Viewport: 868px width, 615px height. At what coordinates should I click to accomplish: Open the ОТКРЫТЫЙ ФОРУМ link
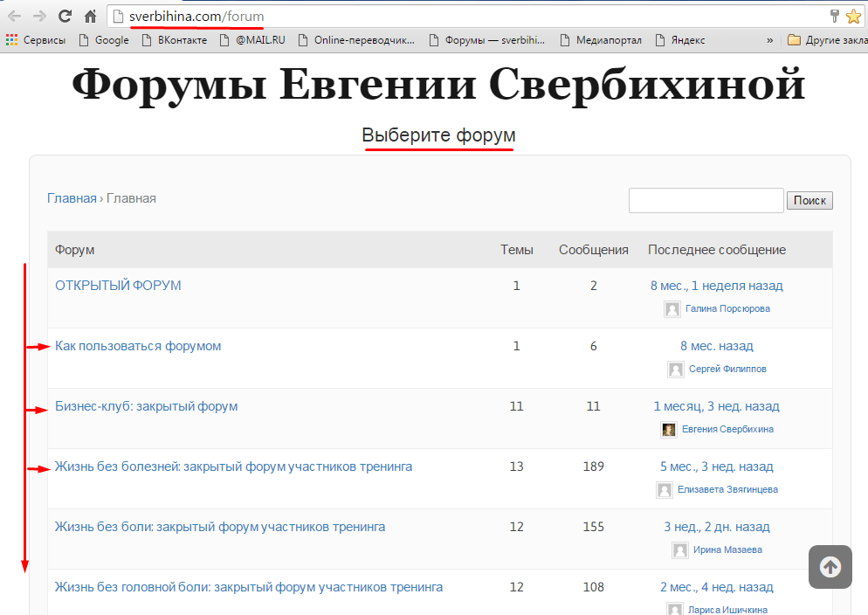coord(118,285)
